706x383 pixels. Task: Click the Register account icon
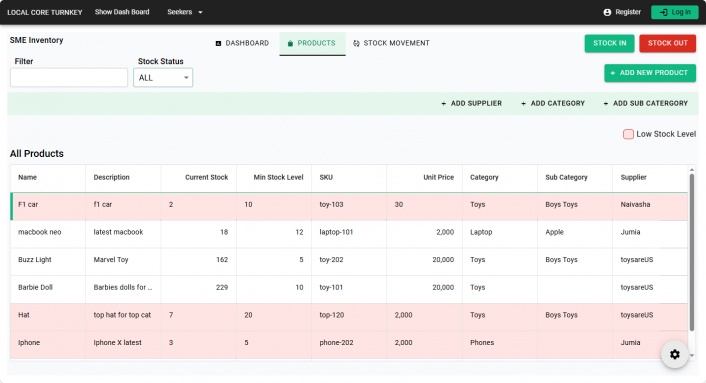[x=607, y=12]
